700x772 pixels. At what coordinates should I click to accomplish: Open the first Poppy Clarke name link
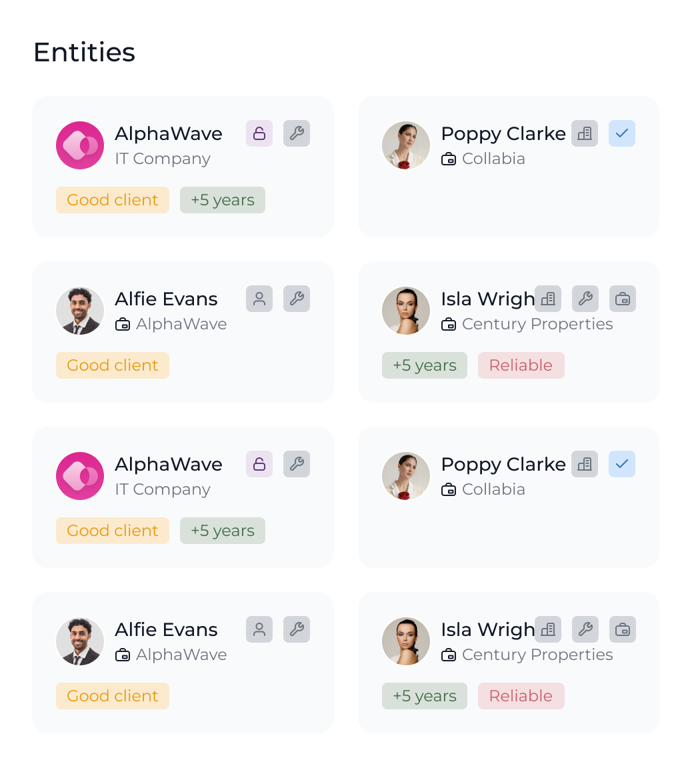[x=503, y=133]
